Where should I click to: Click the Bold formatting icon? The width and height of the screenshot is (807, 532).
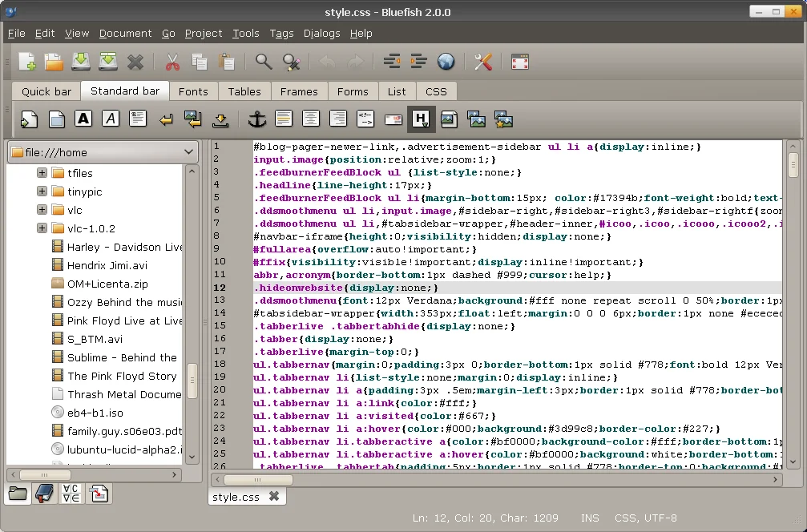coord(83,119)
